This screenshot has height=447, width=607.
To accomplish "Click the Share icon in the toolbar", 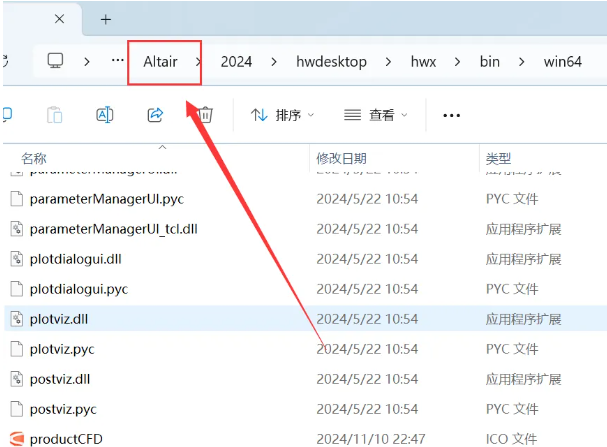I will point(155,115).
